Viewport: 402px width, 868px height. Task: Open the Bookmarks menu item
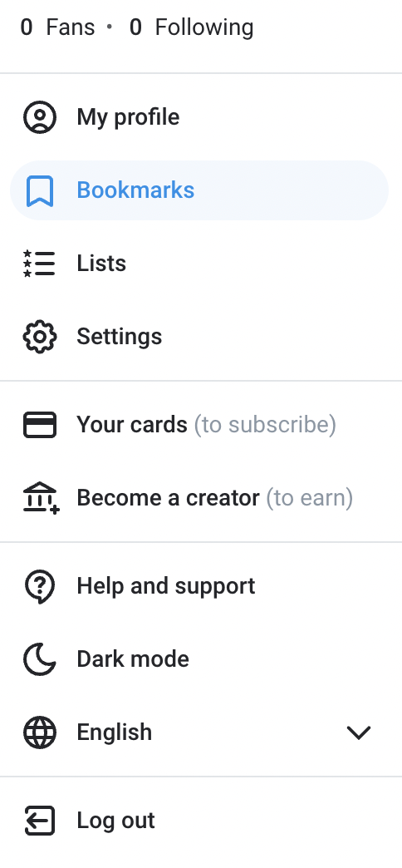coord(199,190)
